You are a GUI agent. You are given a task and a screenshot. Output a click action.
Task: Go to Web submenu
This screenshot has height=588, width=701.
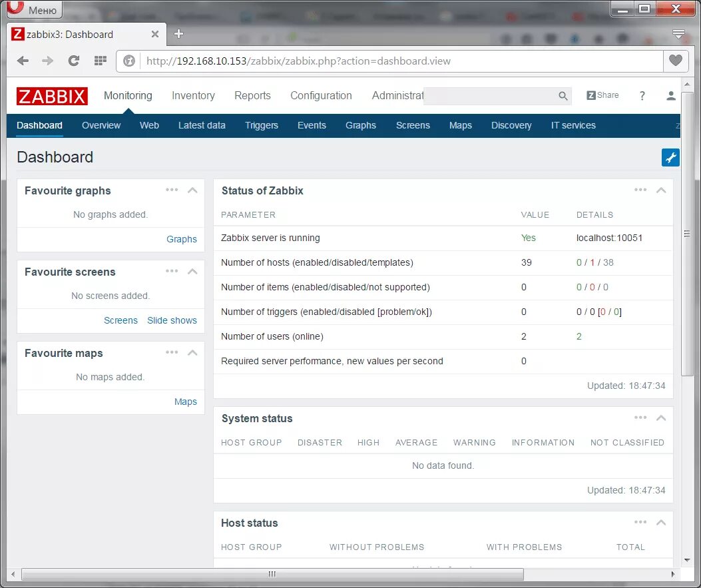(149, 125)
